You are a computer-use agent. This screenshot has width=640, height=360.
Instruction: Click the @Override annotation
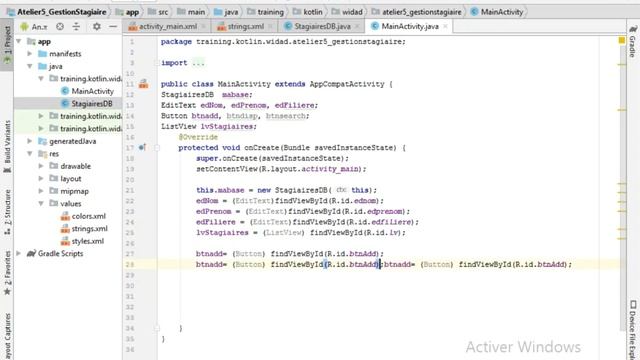198,137
